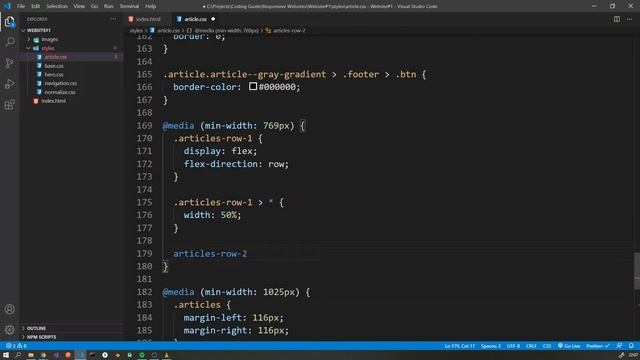Viewport: 640px width, 360px height.
Task: Change indentation via 'Spaces: 2'
Action: (x=491, y=346)
